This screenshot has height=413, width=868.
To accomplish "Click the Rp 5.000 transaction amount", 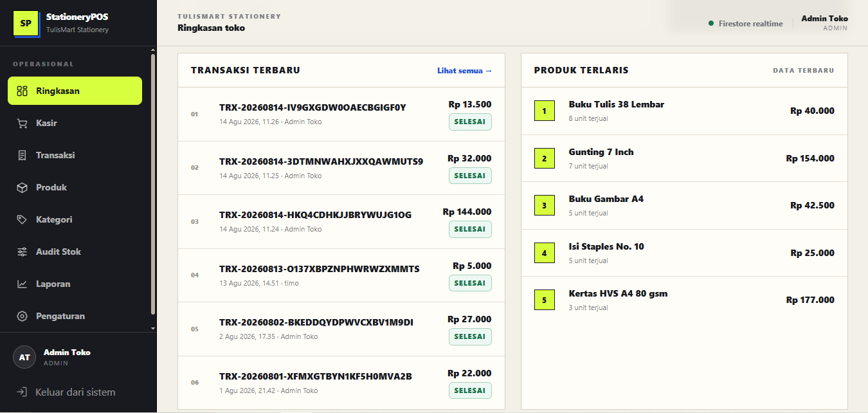I will 472,266.
